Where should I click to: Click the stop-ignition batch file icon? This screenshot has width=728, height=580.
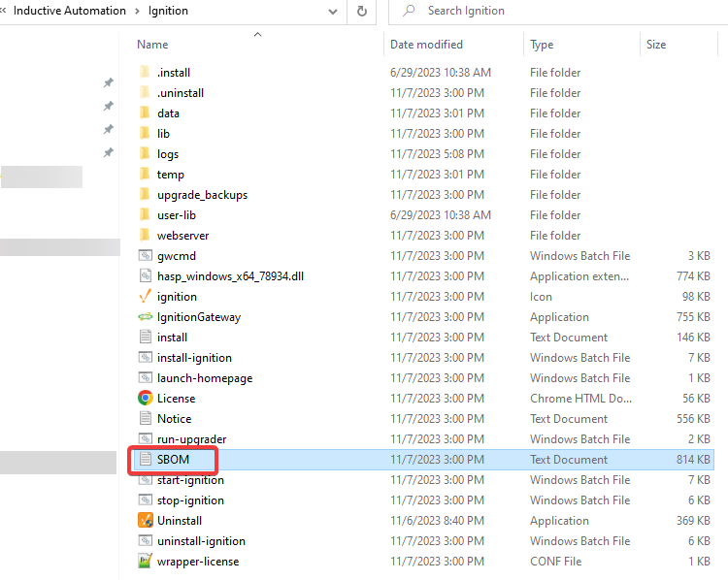point(146,499)
